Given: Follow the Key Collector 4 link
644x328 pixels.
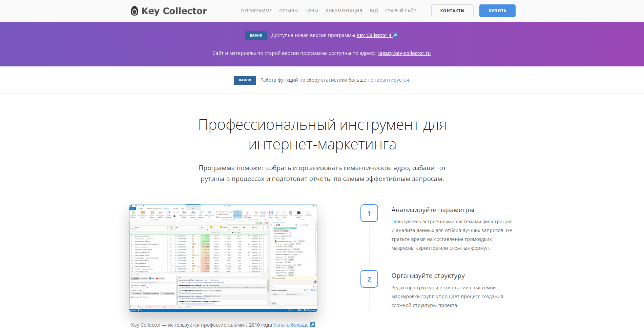Looking at the screenshot, I should click(x=374, y=35).
